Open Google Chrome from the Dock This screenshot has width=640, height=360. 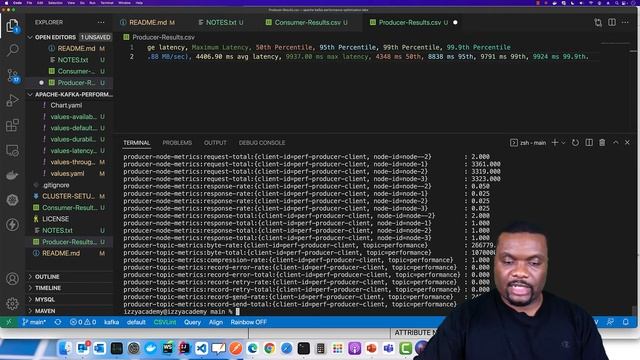[x=269, y=348]
